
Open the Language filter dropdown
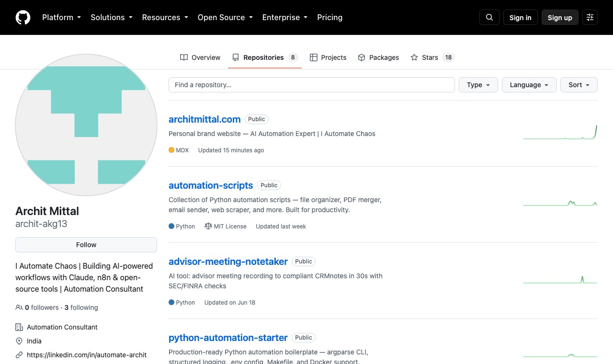(529, 85)
